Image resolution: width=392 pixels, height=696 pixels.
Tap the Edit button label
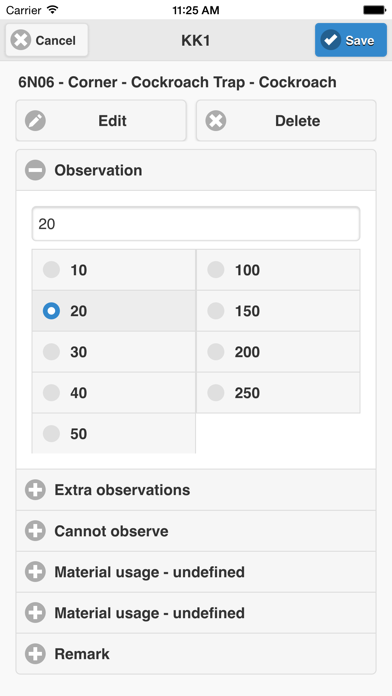[x=112, y=121]
